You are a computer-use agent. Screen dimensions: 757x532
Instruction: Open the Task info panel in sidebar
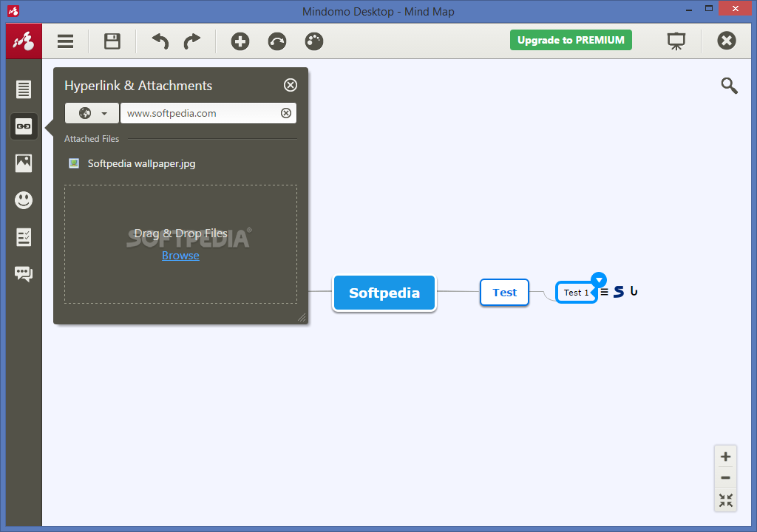(24, 237)
